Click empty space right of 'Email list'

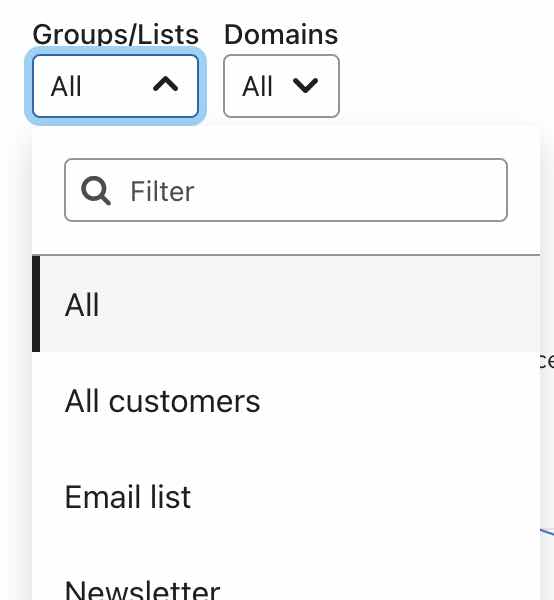tap(363, 497)
